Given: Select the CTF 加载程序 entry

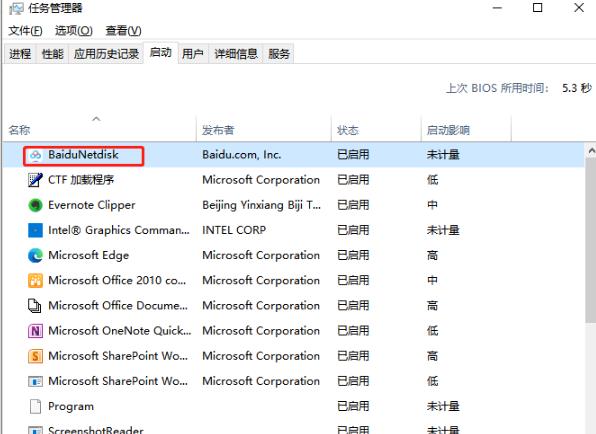Looking at the screenshot, I should (x=81, y=180).
